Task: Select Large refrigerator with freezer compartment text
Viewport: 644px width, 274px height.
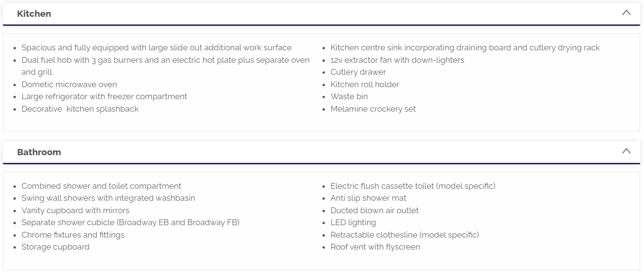Action: (104, 96)
